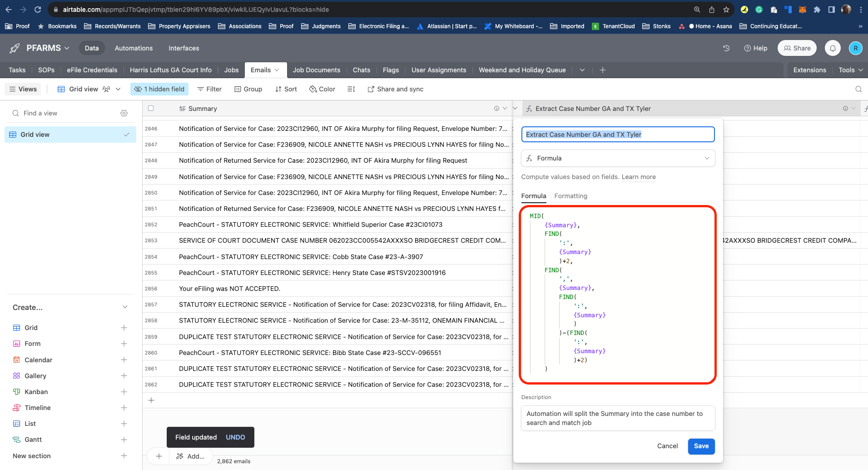Image resolution: width=868 pixels, height=470 pixels.
Task: Click UNDO in Field updated toast
Action: [x=235, y=437]
